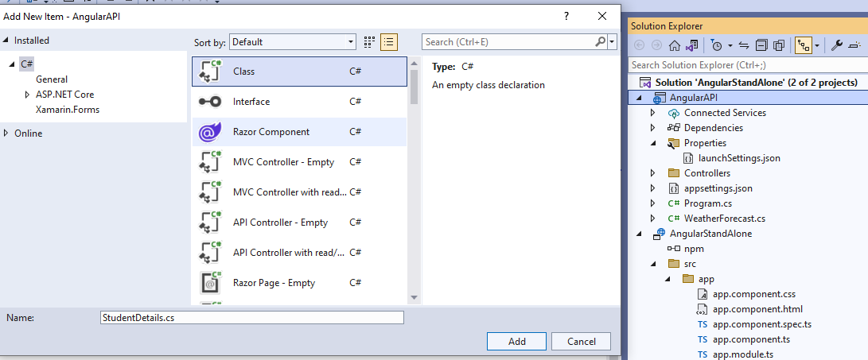
Task: Expand the Online templates node
Action: click(x=6, y=134)
